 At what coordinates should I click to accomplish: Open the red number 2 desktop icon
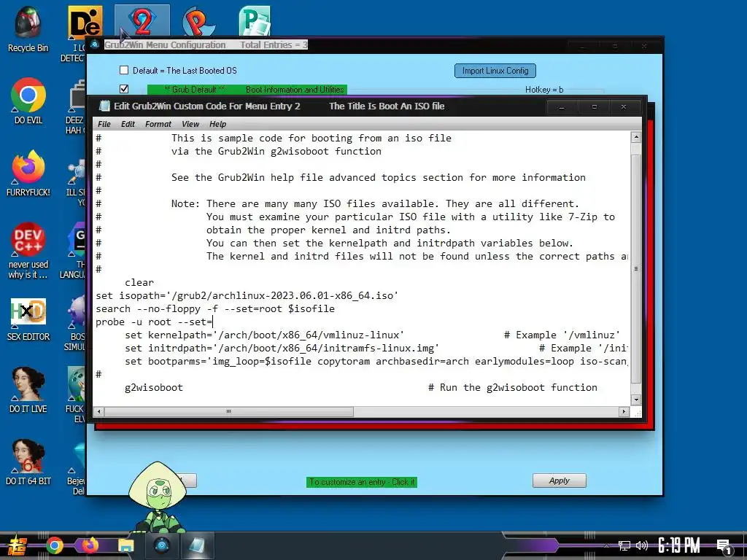[142, 21]
